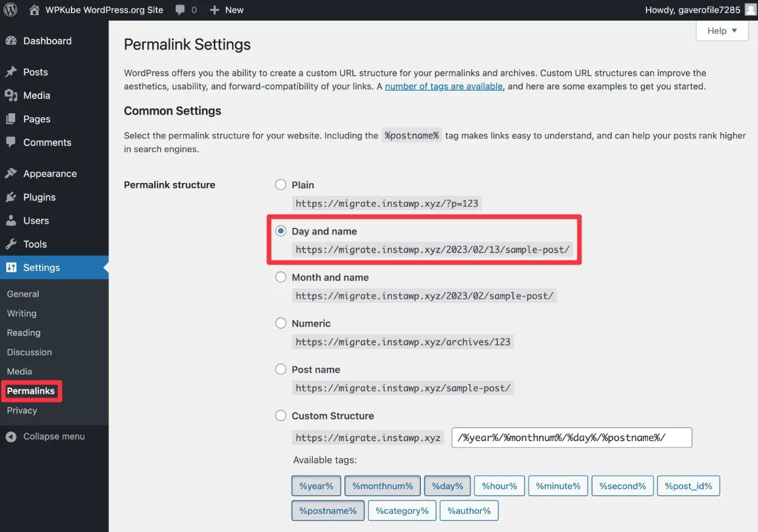The height and width of the screenshot is (532, 758).
Task: Click the Plugins plug icon
Action: 11,198
